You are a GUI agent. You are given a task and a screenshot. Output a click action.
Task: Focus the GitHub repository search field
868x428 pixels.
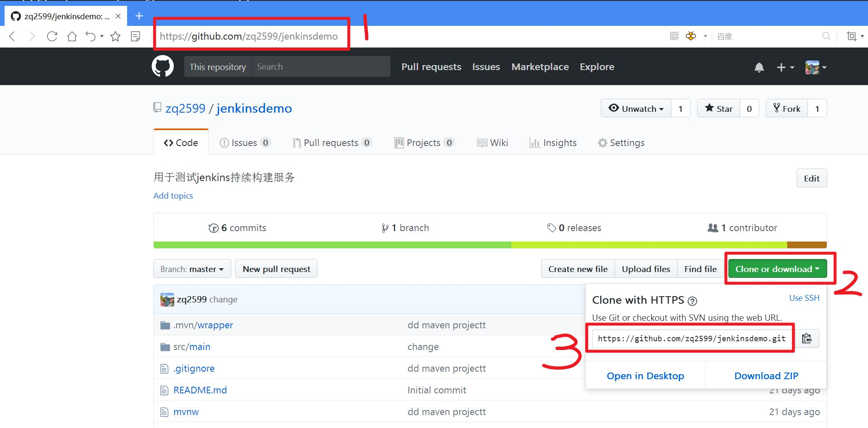coord(321,67)
